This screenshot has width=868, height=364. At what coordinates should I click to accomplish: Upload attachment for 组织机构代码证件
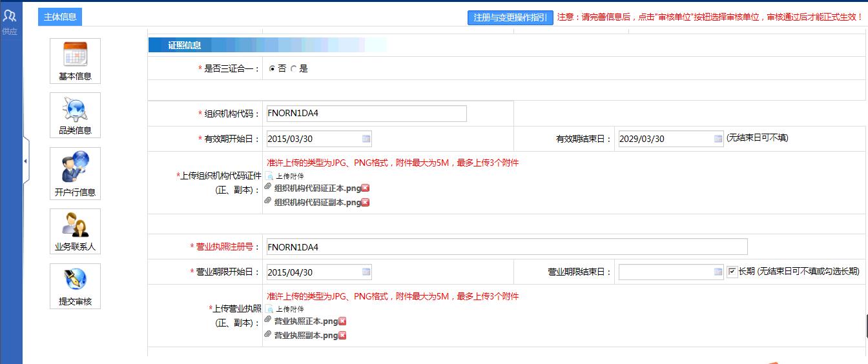pyautogui.click(x=285, y=176)
